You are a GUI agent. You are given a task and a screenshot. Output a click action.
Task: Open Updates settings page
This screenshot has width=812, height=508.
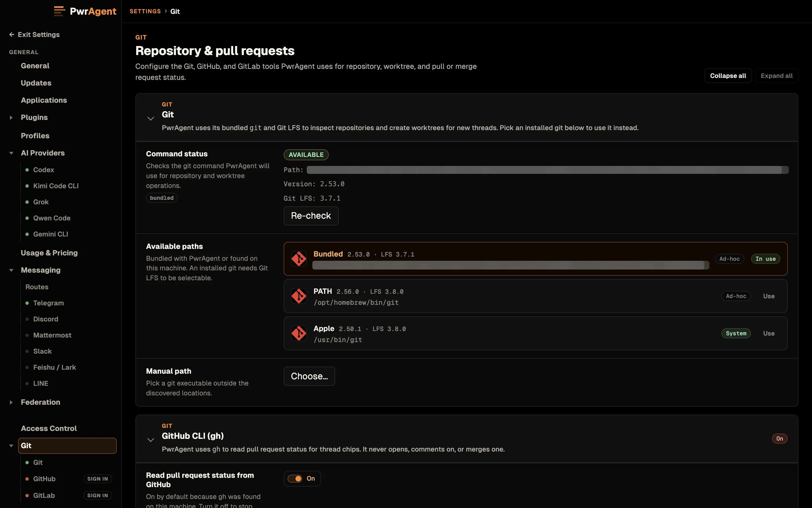click(x=36, y=83)
